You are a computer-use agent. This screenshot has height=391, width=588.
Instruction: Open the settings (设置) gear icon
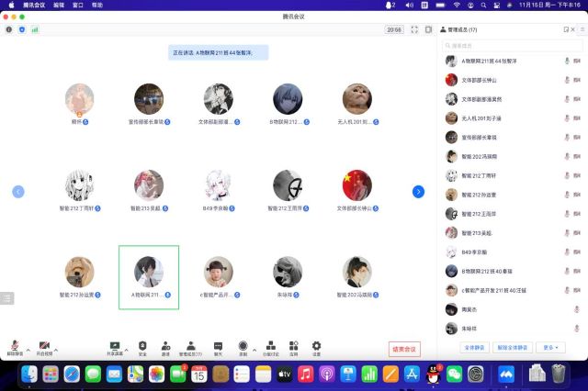317,347
